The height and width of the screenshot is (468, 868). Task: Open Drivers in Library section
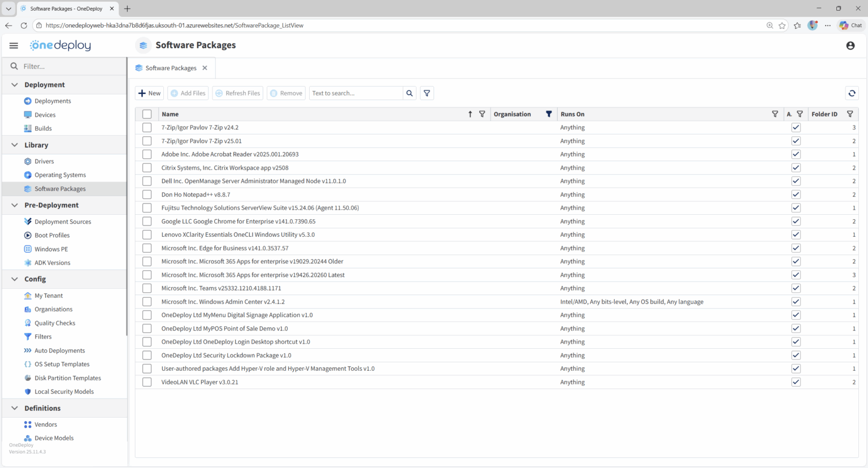(x=44, y=162)
